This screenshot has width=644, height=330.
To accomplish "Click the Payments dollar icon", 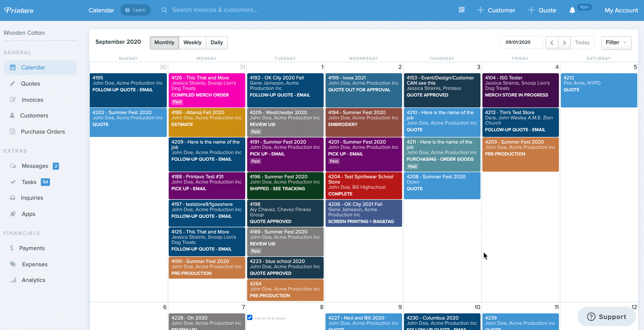I will pyautogui.click(x=12, y=248).
